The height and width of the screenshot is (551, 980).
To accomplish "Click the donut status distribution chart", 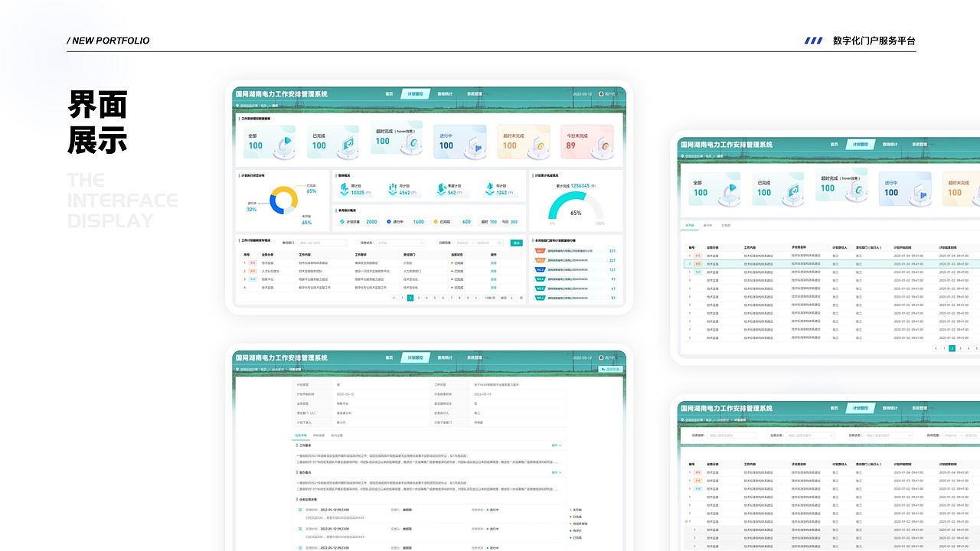I will [283, 201].
